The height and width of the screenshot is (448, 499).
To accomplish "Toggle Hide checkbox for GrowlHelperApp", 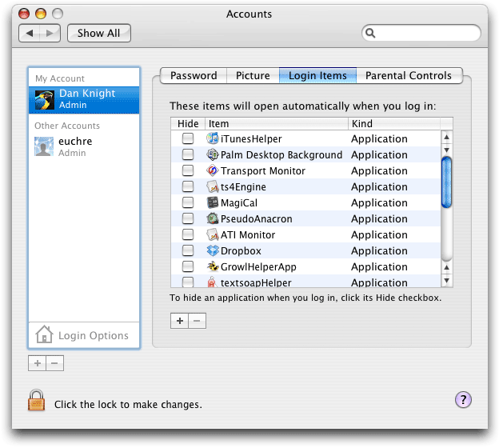I will coord(188,266).
